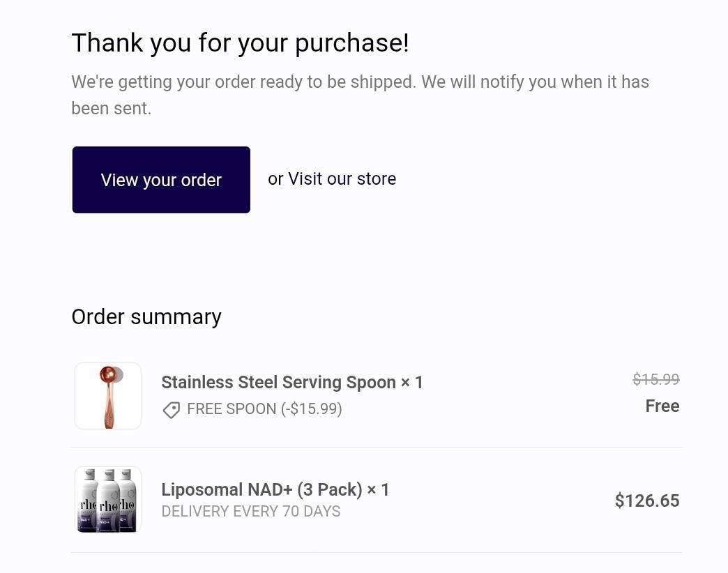The height and width of the screenshot is (573, 728).
Task: Click the Thank you for your purchase heading
Action: point(240,43)
